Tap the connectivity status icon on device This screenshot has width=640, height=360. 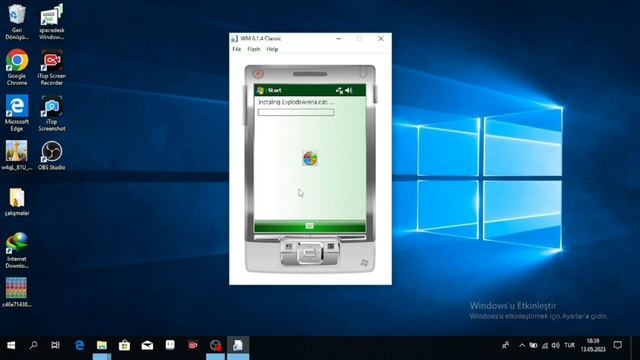(x=339, y=90)
